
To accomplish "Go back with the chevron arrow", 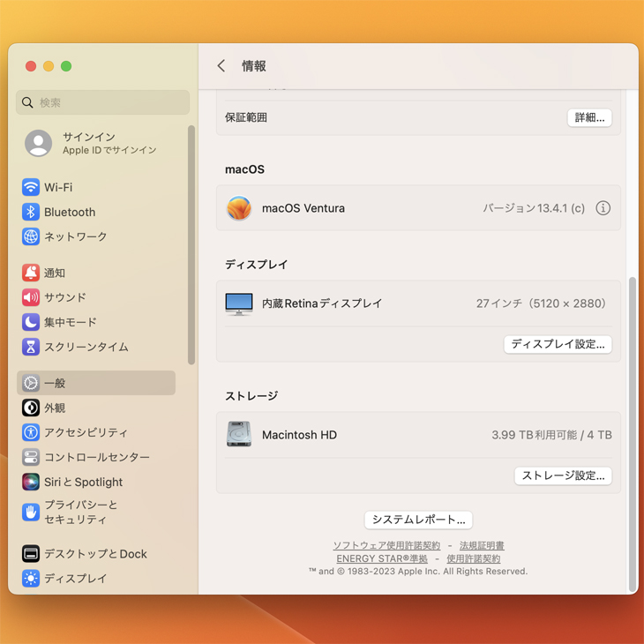I will (221, 65).
